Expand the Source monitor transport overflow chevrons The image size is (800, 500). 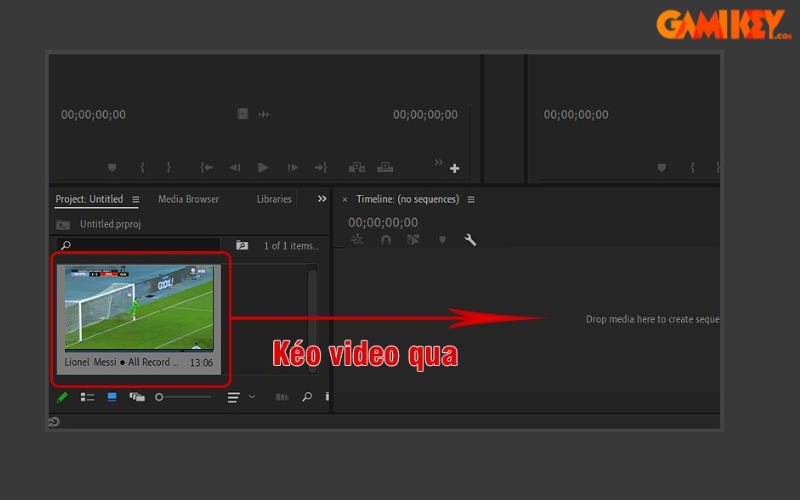tap(439, 162)
